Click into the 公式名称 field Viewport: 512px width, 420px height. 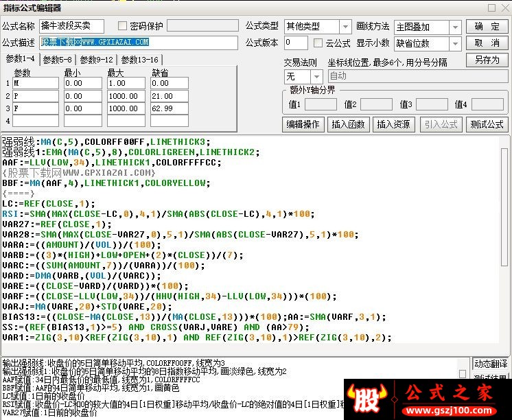click(x=72, y=26)
